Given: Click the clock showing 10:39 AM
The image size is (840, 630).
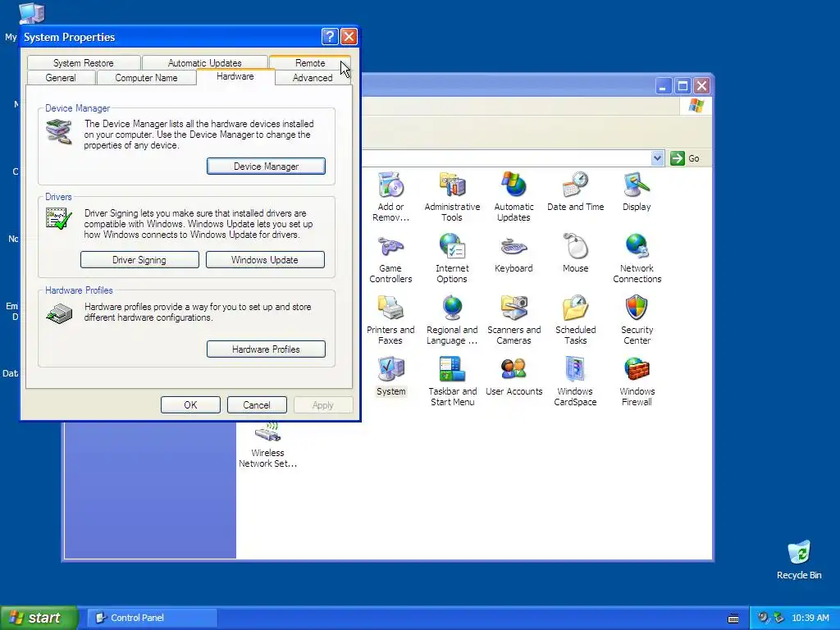Looking at the screenshot, I should [x=810, y=618].
